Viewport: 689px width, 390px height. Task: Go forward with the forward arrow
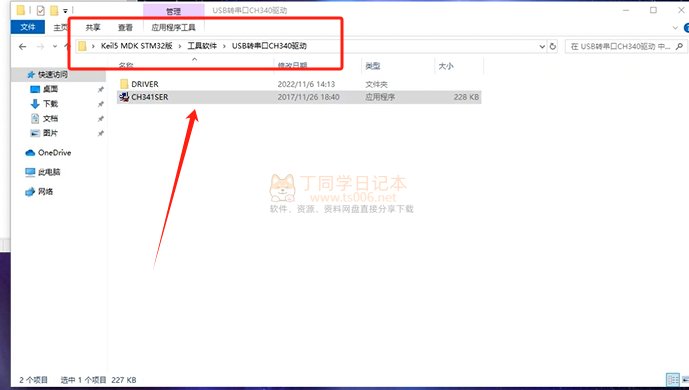point(40,46)
